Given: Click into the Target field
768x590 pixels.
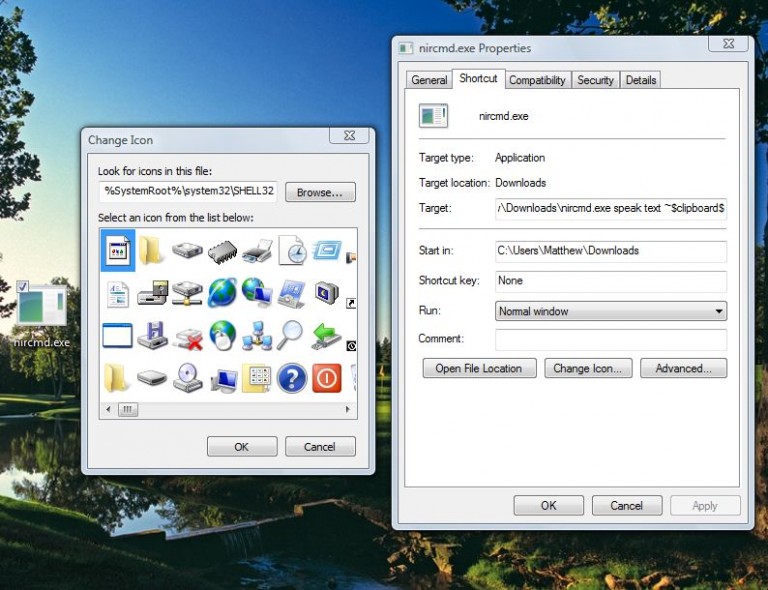Looking at the screenshot, I should click(x=611, y=209).
